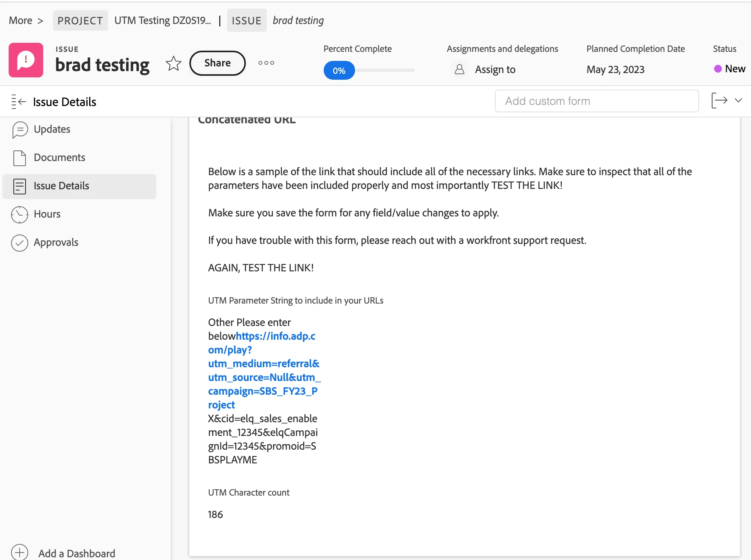Image resolution: width=751 pixels, height=560 pixels.
Task: Click the PROJECT breadcrumb label
Action: pos(80,20)
